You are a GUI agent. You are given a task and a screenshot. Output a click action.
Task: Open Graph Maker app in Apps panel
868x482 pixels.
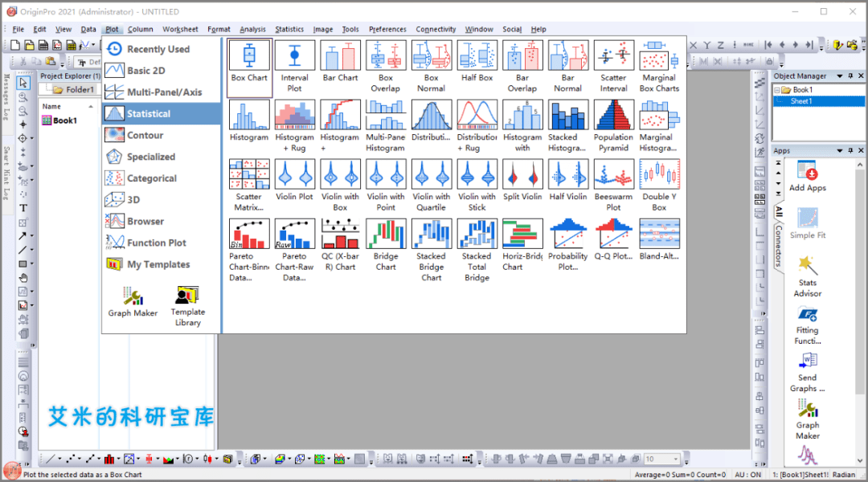click(x=807, y=421)
